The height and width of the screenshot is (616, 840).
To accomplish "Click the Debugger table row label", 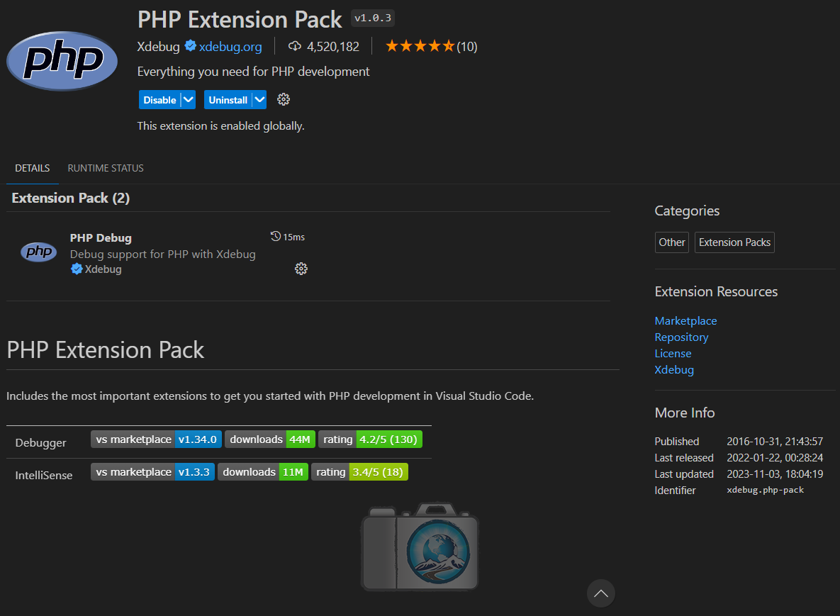I will 40,443.
